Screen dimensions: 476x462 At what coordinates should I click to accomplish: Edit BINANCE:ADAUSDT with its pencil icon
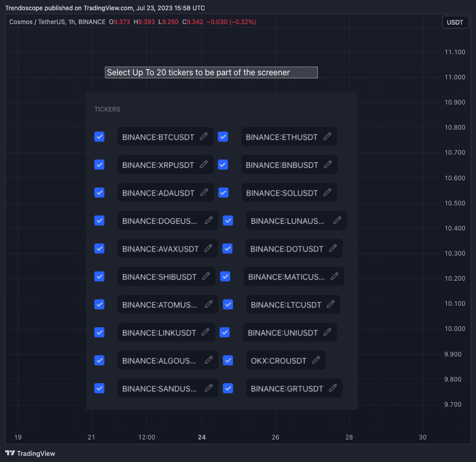(204, 192)
